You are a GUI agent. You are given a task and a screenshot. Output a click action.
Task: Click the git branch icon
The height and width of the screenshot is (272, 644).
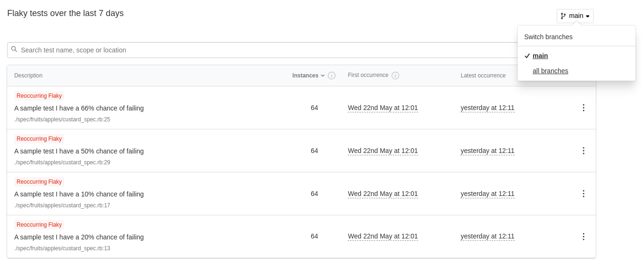(x=563, y=16)
